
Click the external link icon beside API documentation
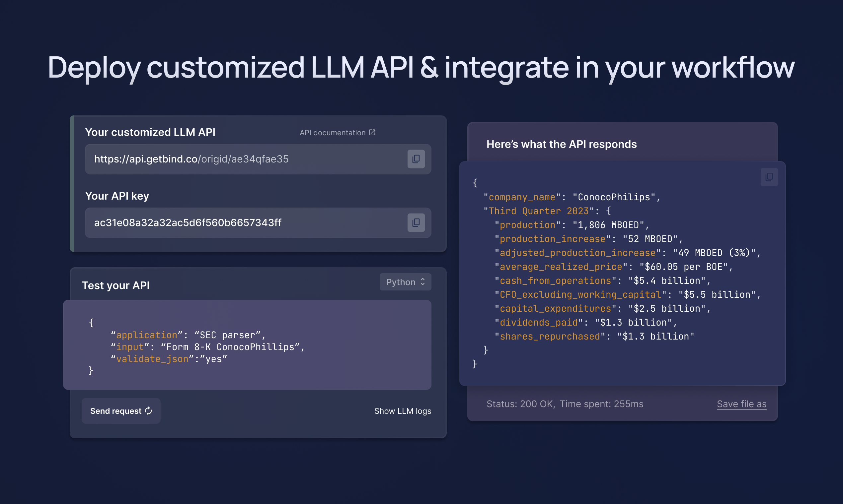point(372,132)
